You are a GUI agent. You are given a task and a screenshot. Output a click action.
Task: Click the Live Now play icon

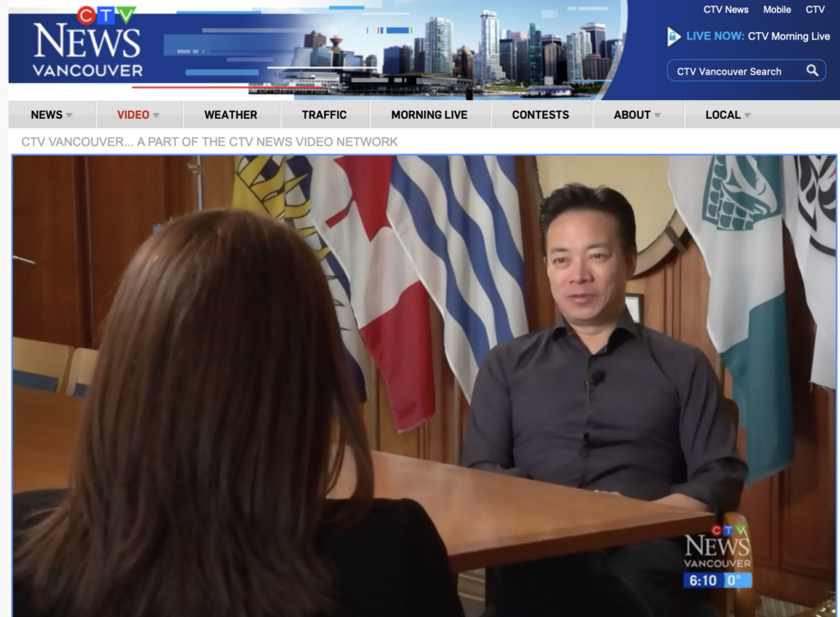(x=673, y=36)
